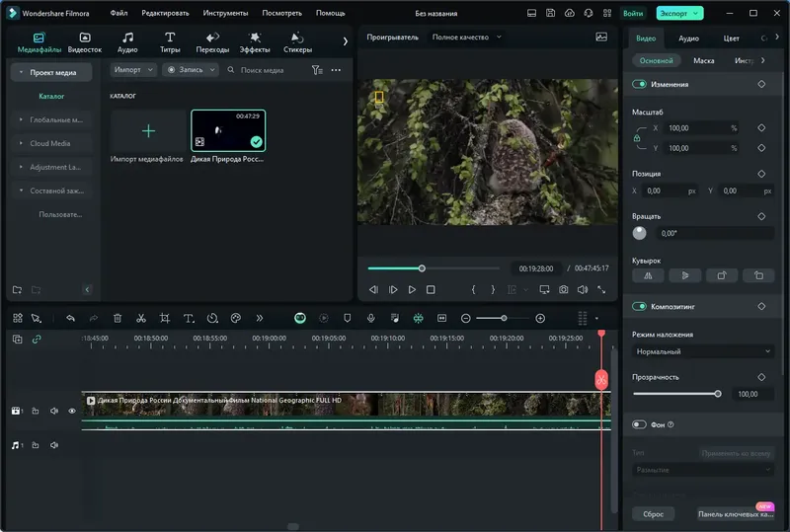Image resolution: width=790 pixels, height=532 pixels.
Task: Click the undo arrow in timeline toolbar
Action: coord(70,319)
